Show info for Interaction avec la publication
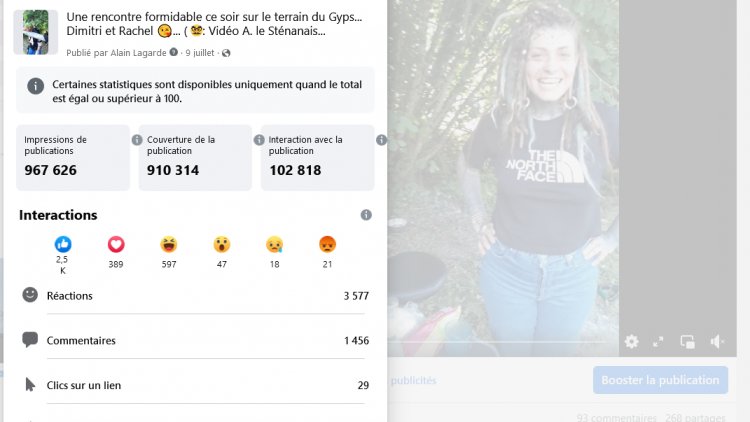 pyautogui.click(x=381, y=140)
